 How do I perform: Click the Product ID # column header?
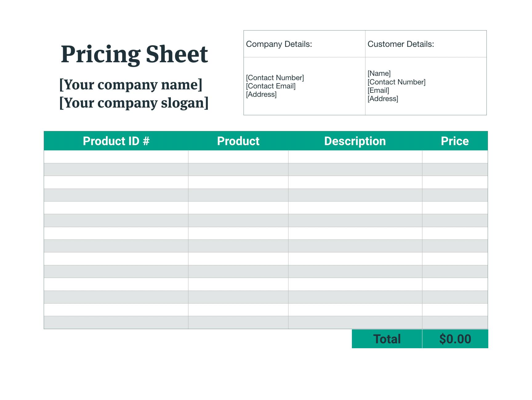[116, 141]
